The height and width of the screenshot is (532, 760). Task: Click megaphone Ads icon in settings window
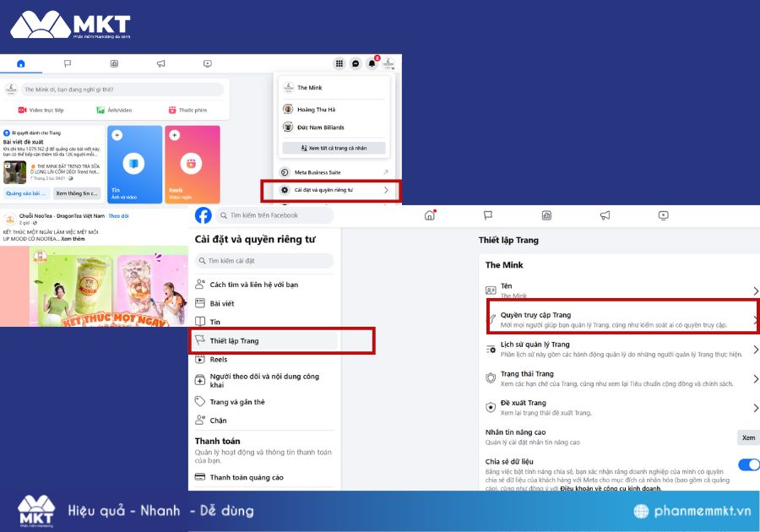(x=605, y=215)
